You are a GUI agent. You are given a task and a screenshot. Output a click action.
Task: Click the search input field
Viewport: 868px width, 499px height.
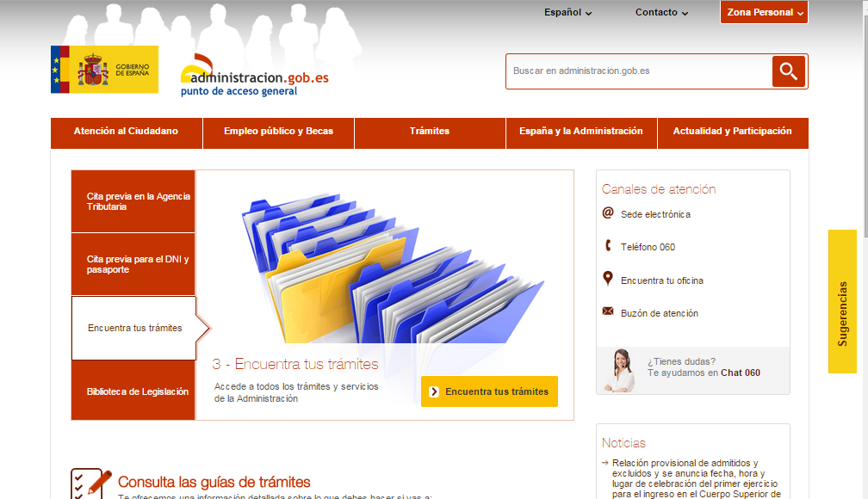pyautogui.click(x=637, y=71)
